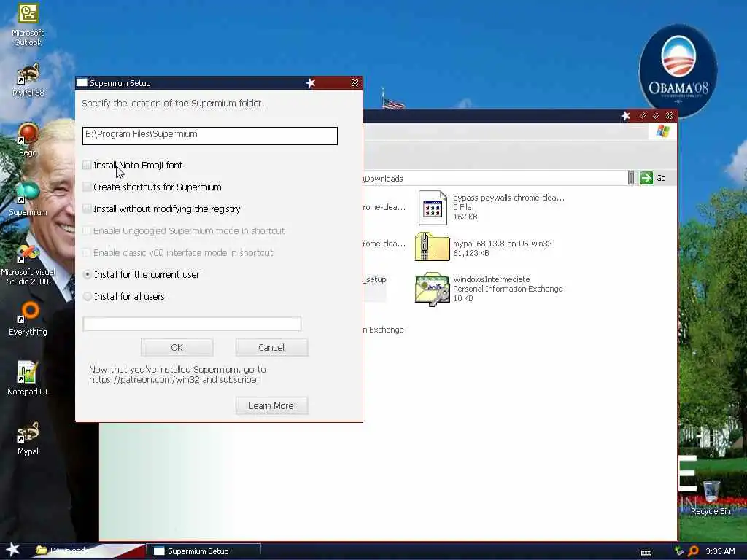Click the Obama '08 badge on desktop
Viewport: 747px width, 560px height.
point(678,69)
